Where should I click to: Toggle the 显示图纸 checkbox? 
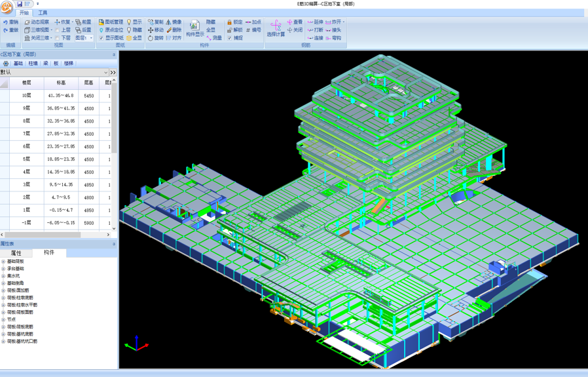[x=101, y=38]
